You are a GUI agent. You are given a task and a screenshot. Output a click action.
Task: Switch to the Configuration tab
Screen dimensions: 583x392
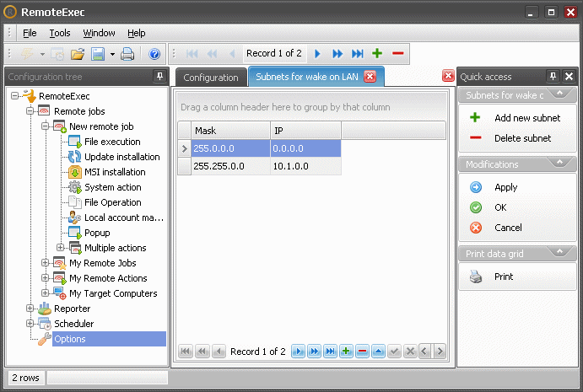[x=211, y=78]
